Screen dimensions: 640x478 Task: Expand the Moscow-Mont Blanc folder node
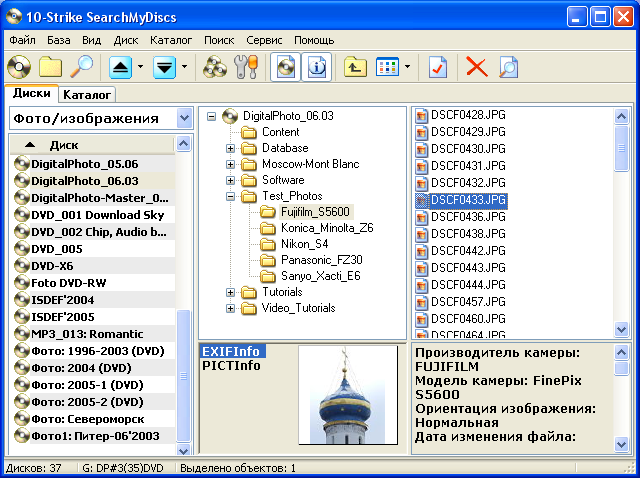tap(231, 164)
